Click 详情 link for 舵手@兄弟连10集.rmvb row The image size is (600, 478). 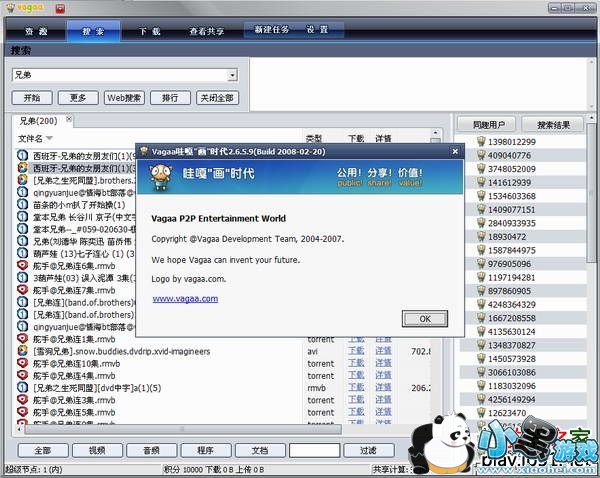pyautogui.click(x=383, y=363)
